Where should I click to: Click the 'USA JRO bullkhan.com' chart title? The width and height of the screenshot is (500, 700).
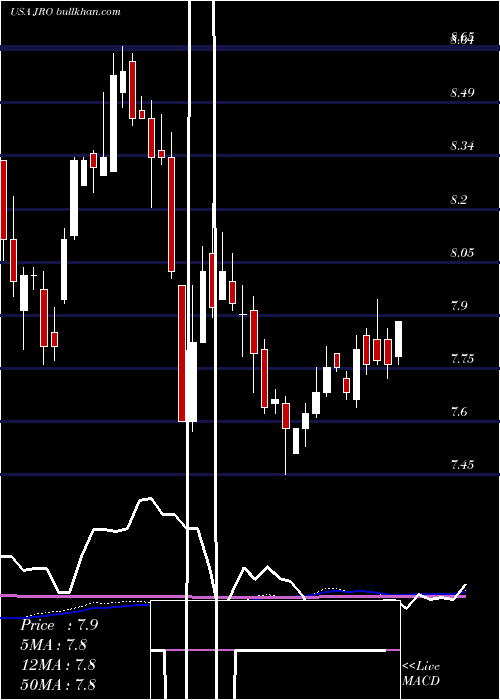(65, 11)
